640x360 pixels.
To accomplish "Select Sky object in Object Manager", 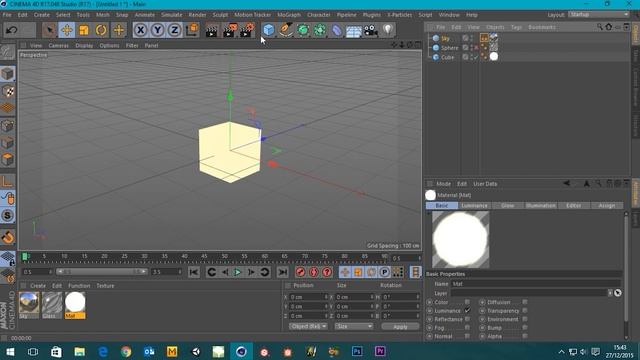I will click(445, 38).
